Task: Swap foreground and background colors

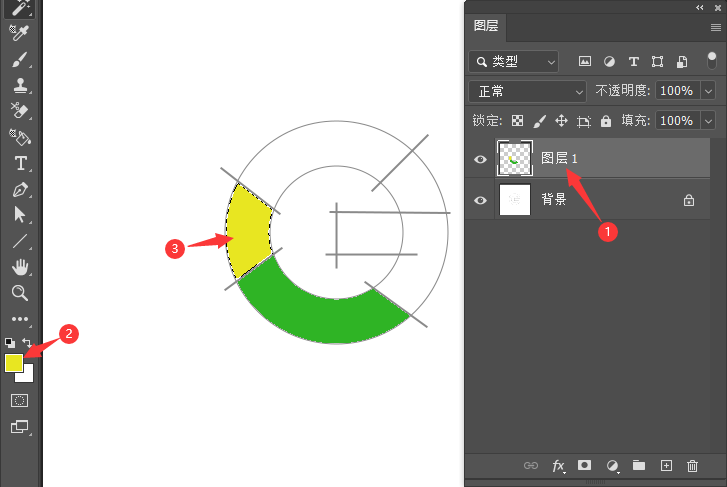Action: 26,343
